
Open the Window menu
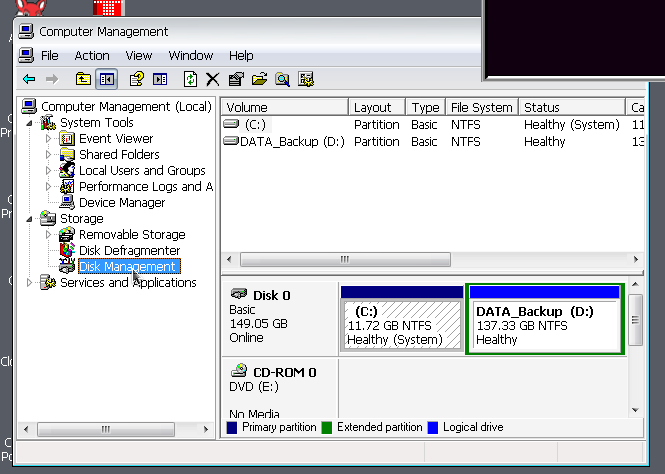[191, 56]
